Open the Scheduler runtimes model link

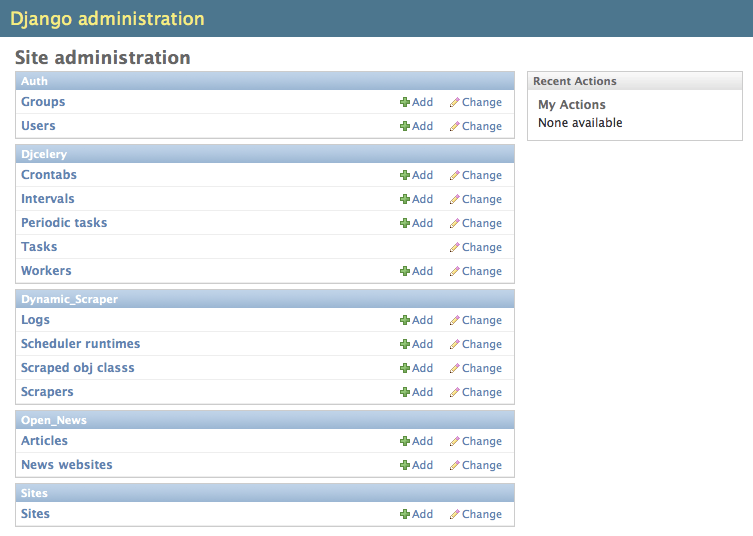(x=80, y=344)
